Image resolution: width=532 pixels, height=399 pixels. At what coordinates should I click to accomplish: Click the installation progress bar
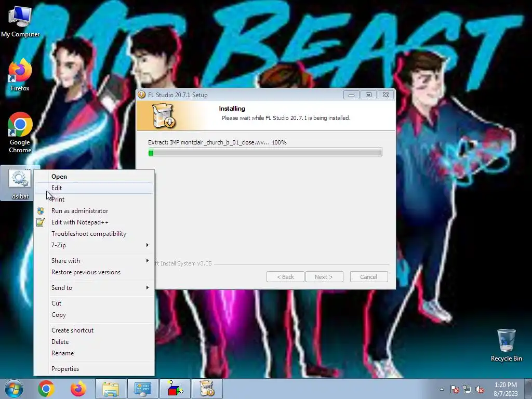click(x=265, y=152)
